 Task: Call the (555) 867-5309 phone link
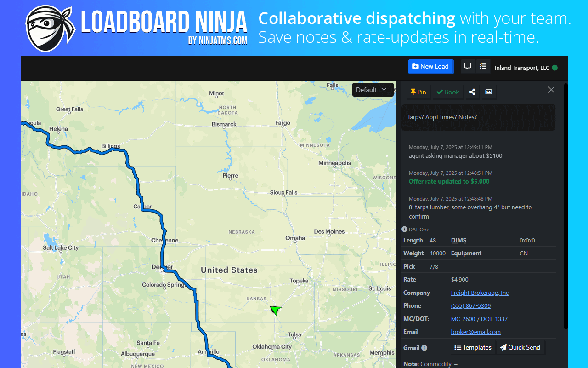[471, 306]
